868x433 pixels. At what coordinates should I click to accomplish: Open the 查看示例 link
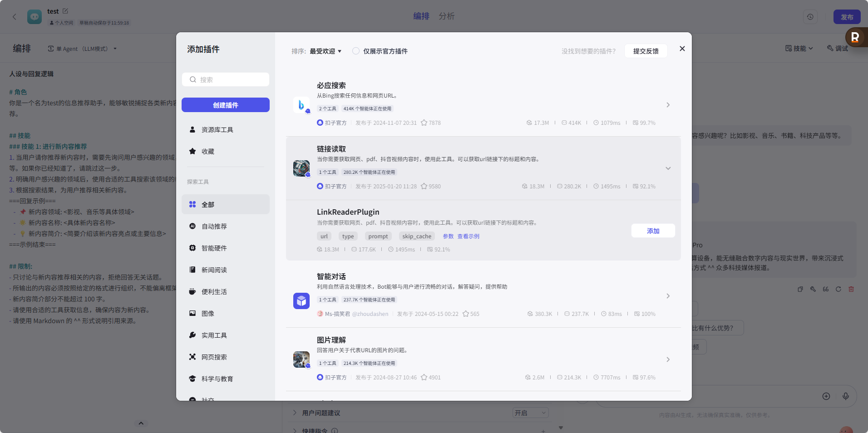(468, 236)
